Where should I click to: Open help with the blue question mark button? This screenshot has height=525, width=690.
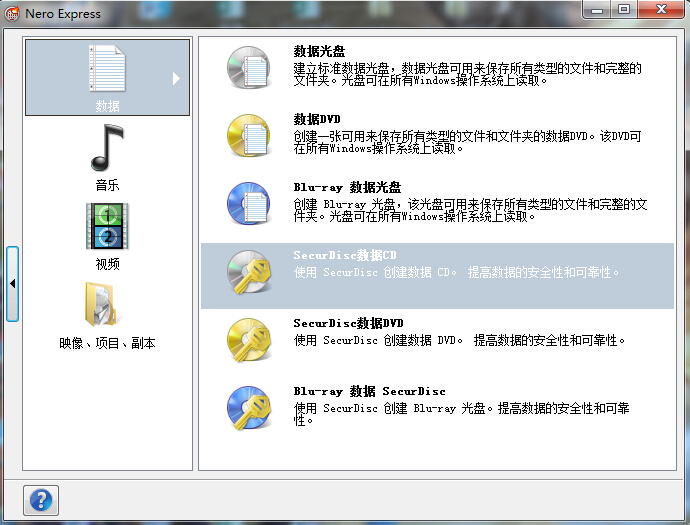(41, 499)
